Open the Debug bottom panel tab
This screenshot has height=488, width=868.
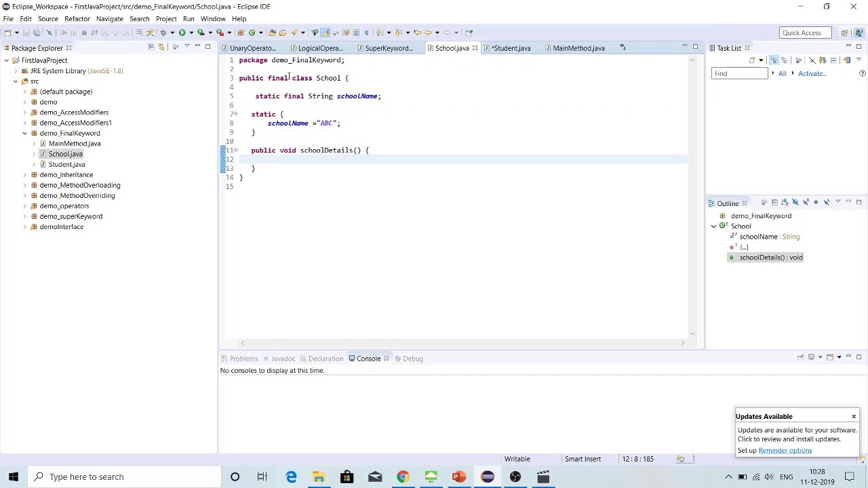(x=412, y=359)
